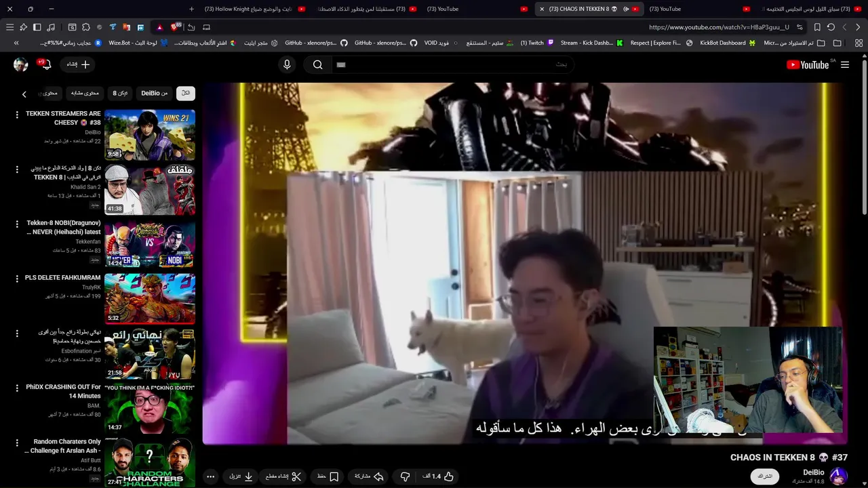Bookmark this page with the bookmark icon
The height and width of the screenshot is (488, 868).
[x=817, y=27]
